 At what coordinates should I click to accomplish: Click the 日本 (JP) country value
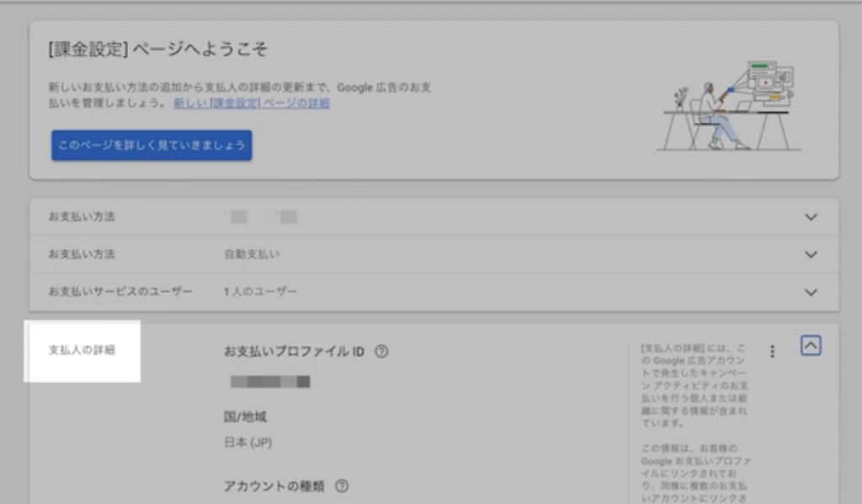[247, 443]
